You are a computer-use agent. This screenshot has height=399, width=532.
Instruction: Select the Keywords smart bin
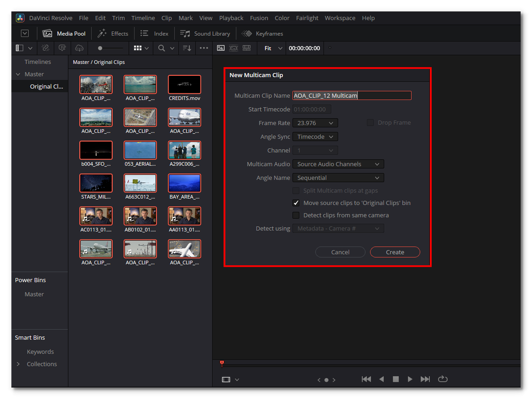[x=40, y=352]
